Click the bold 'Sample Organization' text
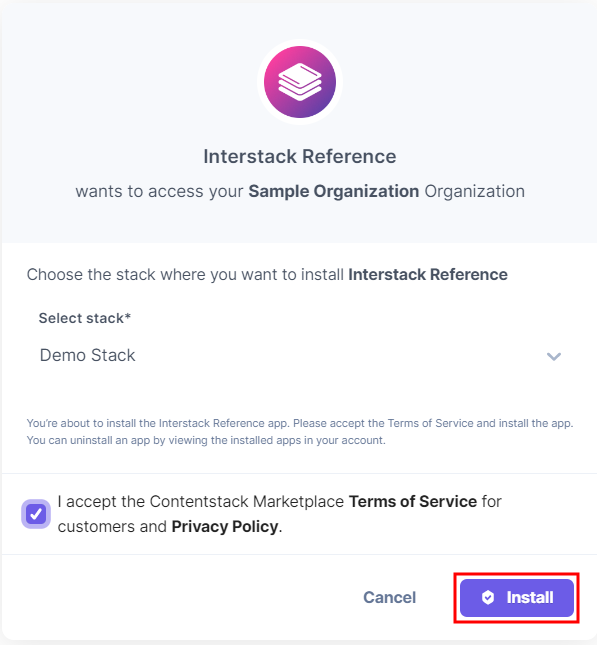This screenshot has width=597, height=645. pos(334,192)
